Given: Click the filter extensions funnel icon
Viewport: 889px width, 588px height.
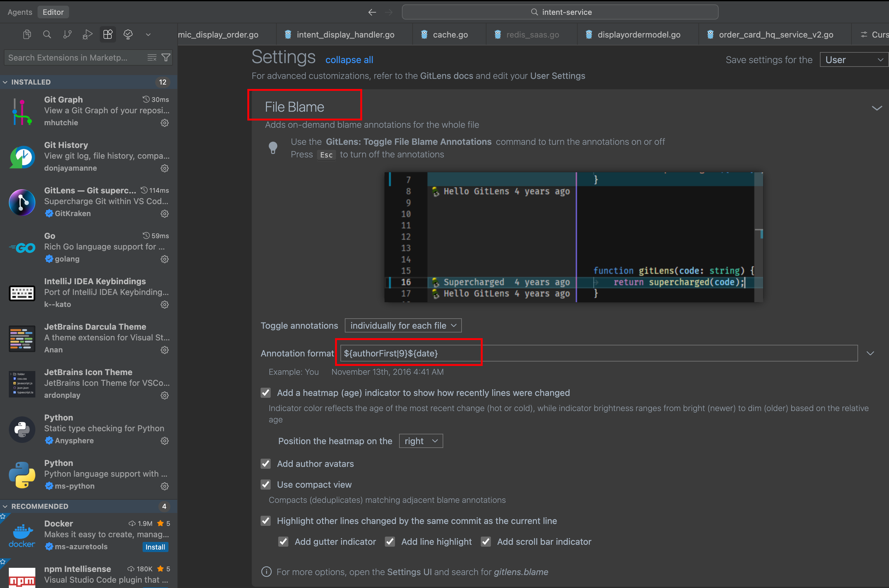Looking at the screenshot, I should [x=166, y=57].
